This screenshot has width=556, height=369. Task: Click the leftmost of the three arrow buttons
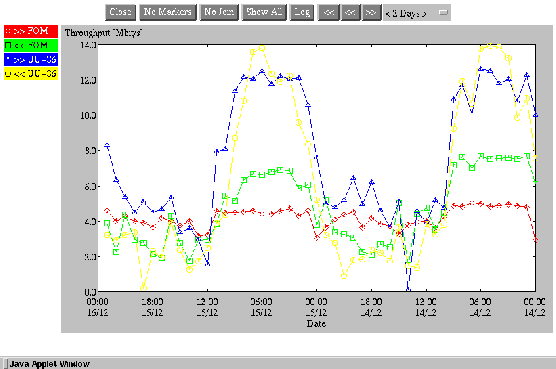coord(328,12)
